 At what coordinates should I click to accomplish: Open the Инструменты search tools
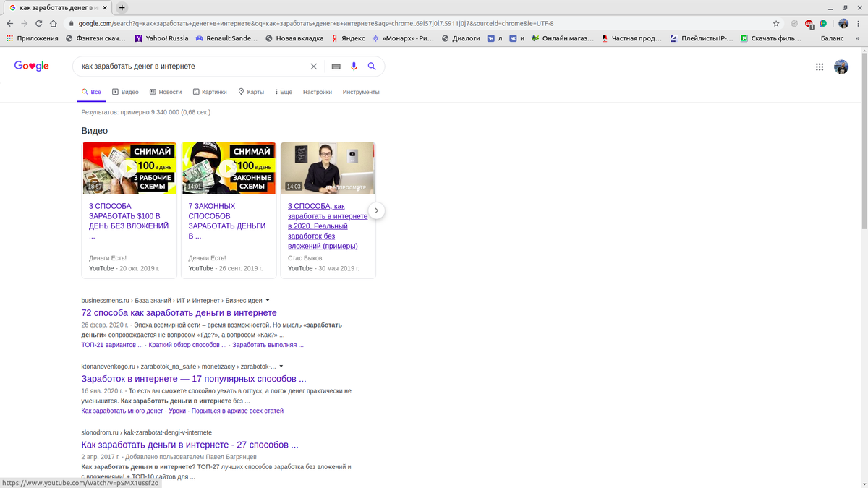click(361, 92)
